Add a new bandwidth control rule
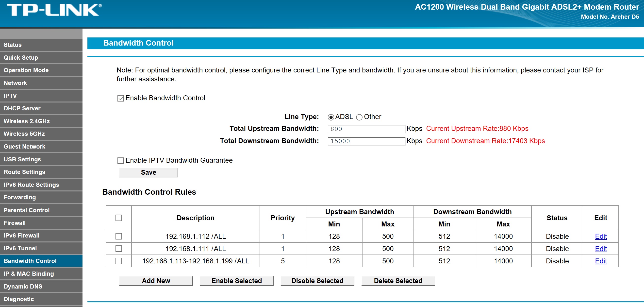This screenshot has width=644, height=307. pyautogui.click(x=156, y=280)
